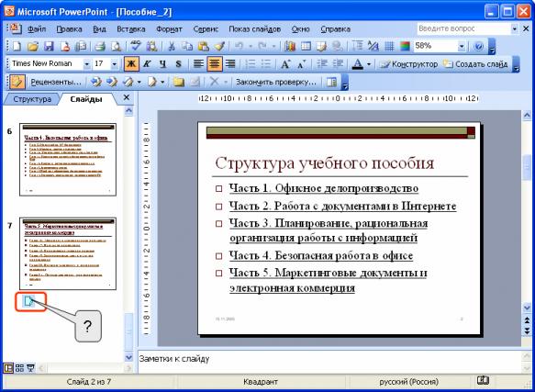Open the Ask a Question dropdown
The height and width of the screenshot is (392, 535).
click(x=515, y=29)
